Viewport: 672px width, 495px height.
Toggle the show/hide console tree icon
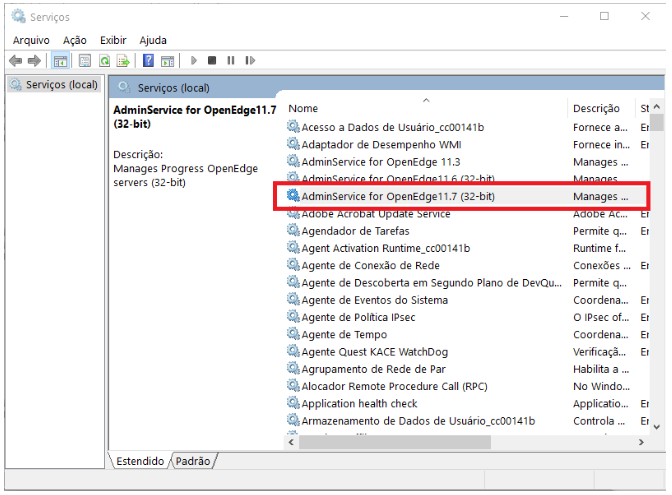click(x=60, y=61)
